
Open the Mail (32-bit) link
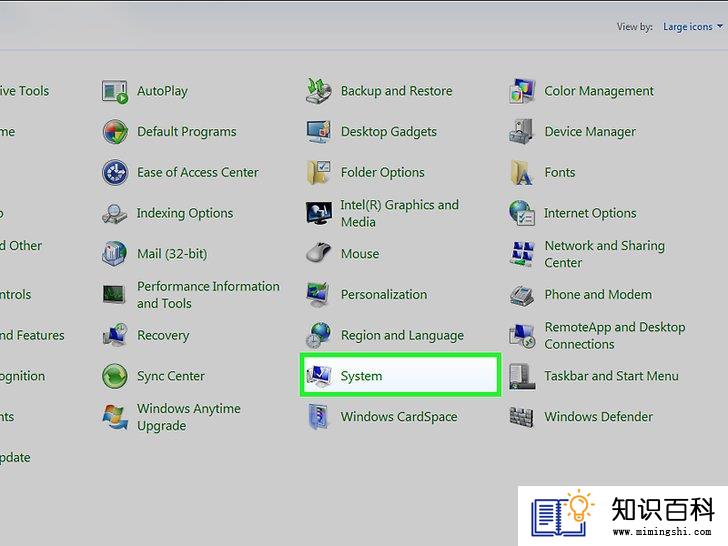point(172,254)
